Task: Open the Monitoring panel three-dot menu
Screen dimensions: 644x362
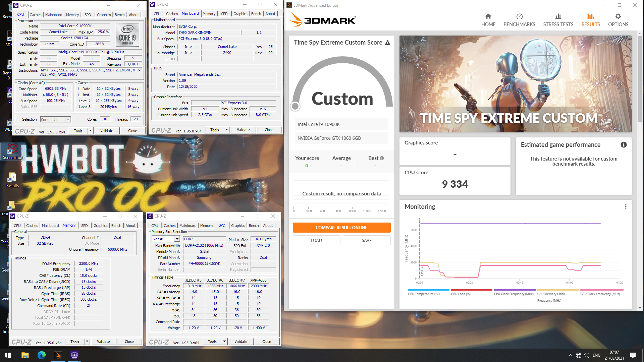Action: [x=626, y=207]
